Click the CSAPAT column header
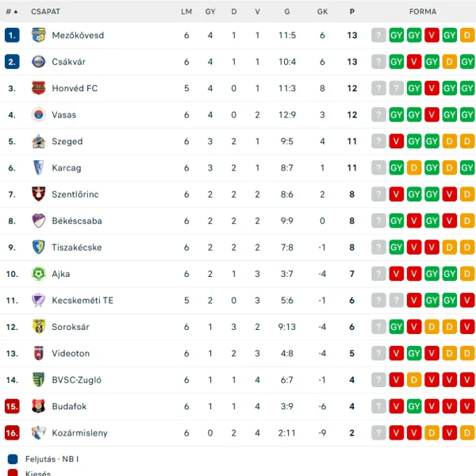The height and width of the screenshot is (476, 476). (45, 12)
